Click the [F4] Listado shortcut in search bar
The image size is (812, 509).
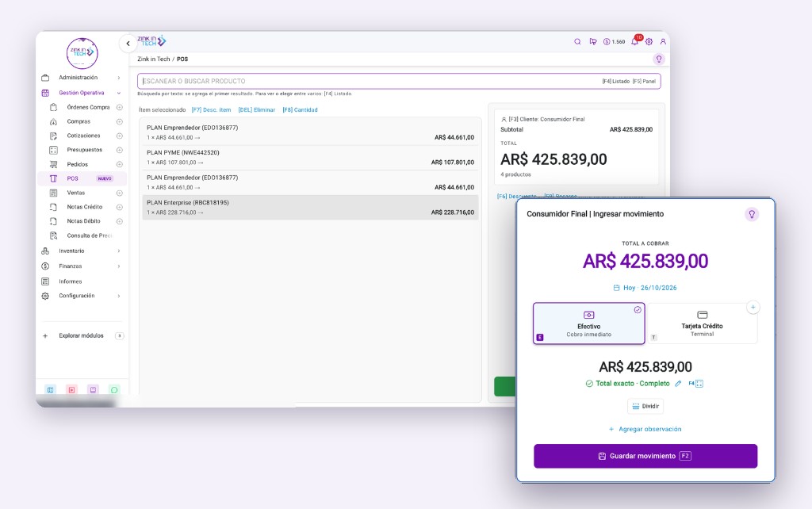615,82
